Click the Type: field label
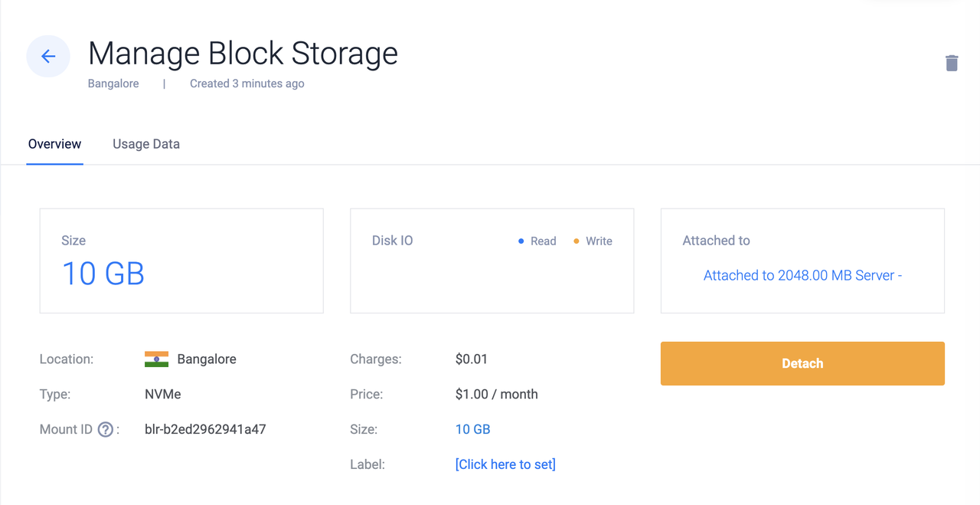This screenshot has height=505, width=980. 55,394
